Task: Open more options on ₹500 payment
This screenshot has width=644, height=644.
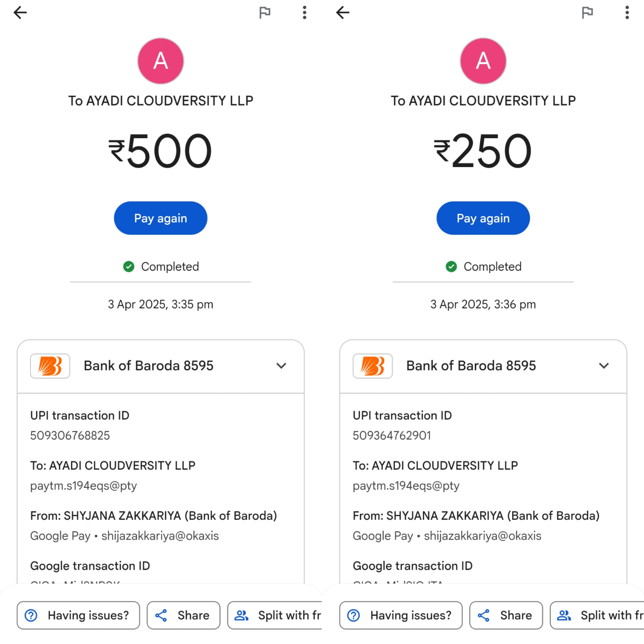Action: [304, 13]
